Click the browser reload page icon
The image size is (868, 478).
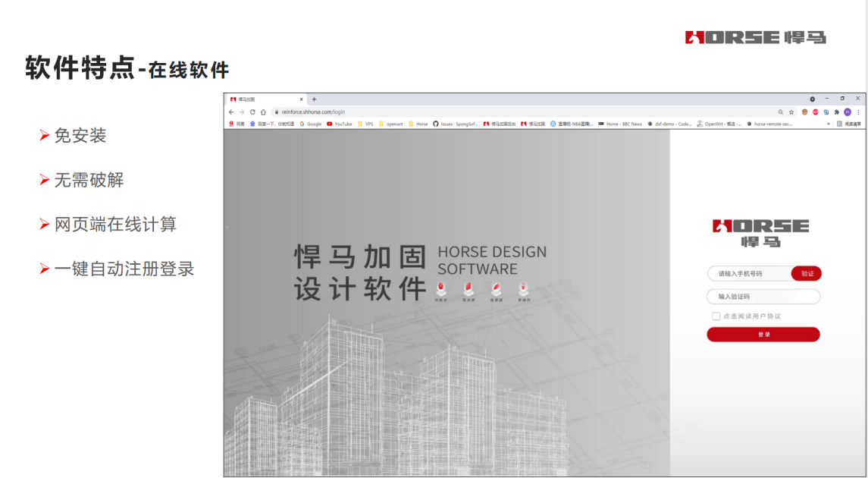click(252, 112)
